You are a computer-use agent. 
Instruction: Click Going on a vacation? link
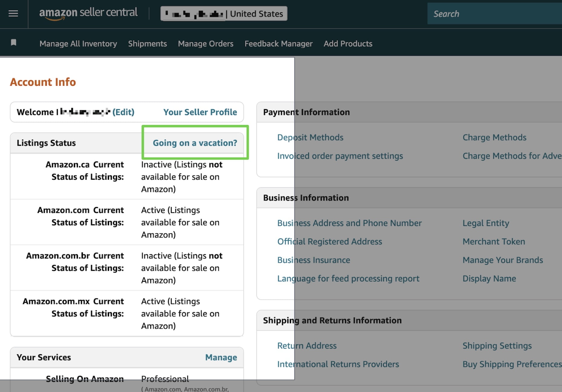(195, 143)
